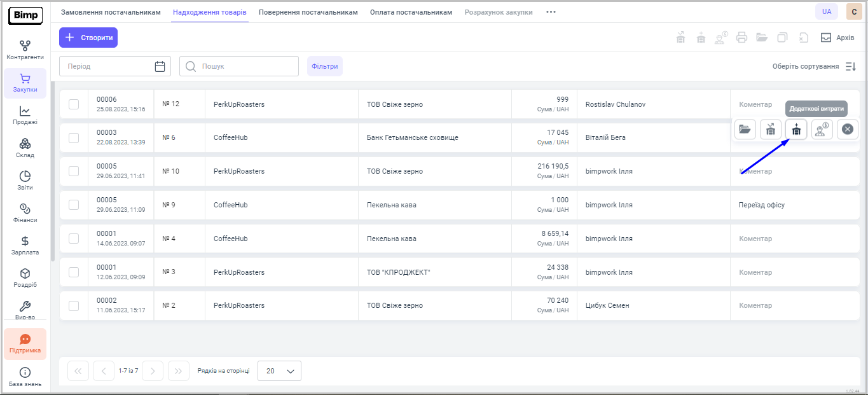Click the Створити button
This screenshot has width=868, height=395.
point(88,38)
